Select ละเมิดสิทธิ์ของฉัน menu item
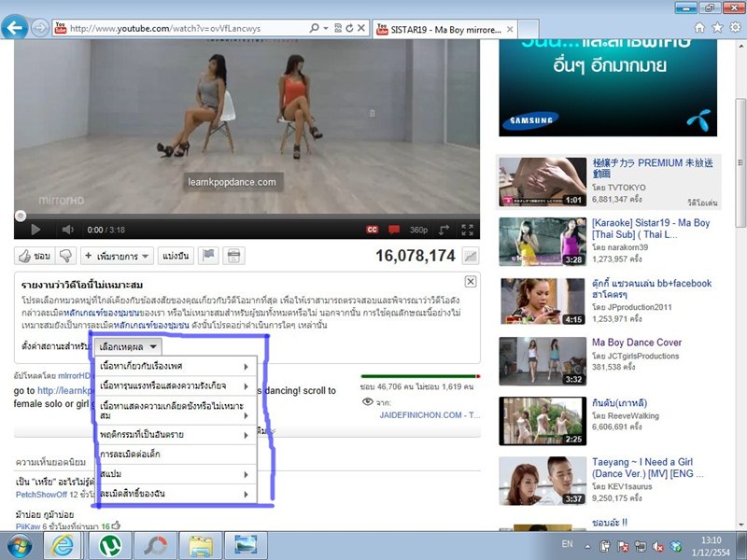747x560 pixels. [x=176, y=494]
